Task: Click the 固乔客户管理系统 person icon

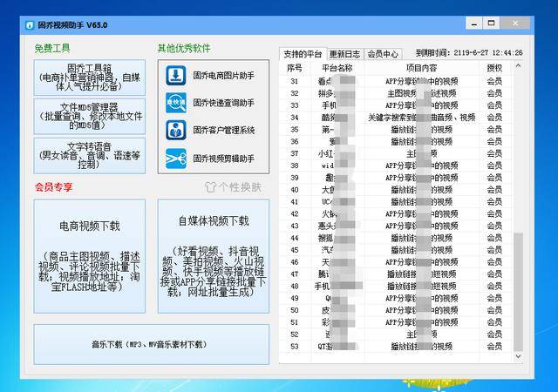Action: click(175, 130)
